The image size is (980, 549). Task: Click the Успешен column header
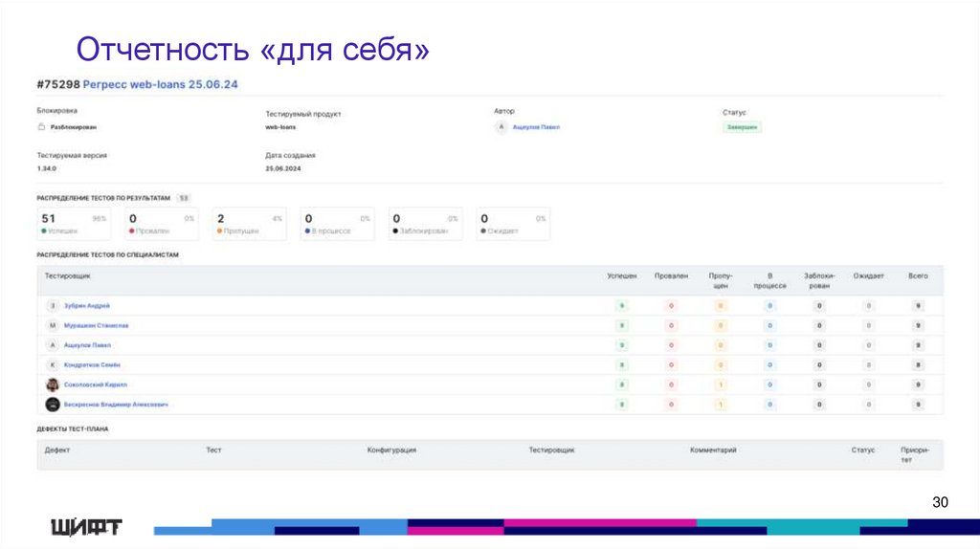(622, 275)
